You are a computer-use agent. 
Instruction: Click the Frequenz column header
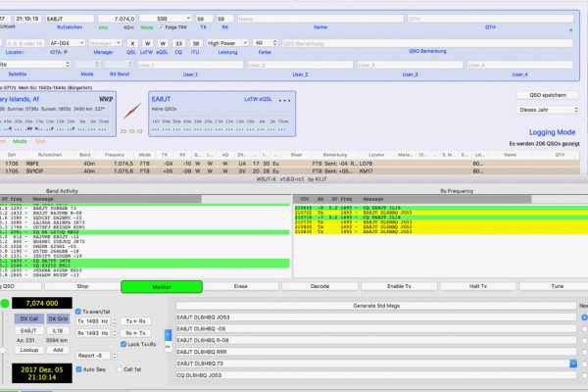tap(115, 155)
